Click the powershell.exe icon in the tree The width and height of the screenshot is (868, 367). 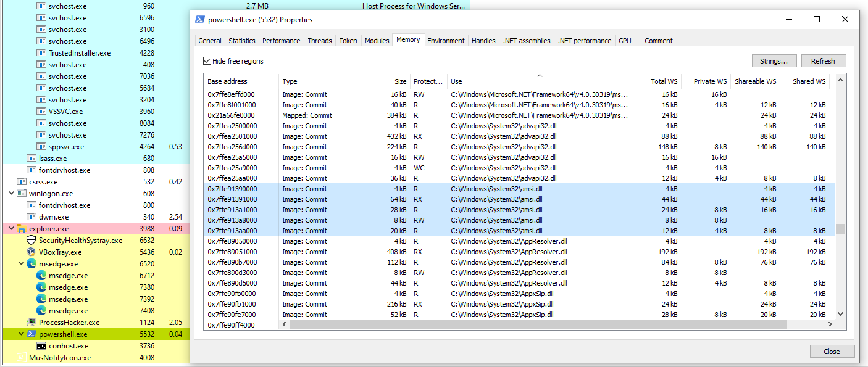coord(31,334)
